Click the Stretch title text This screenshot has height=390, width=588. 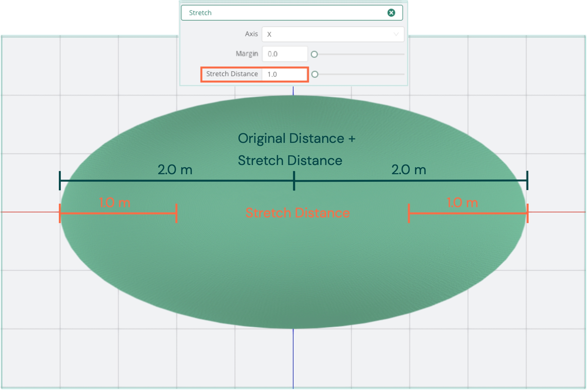(200, 13)
